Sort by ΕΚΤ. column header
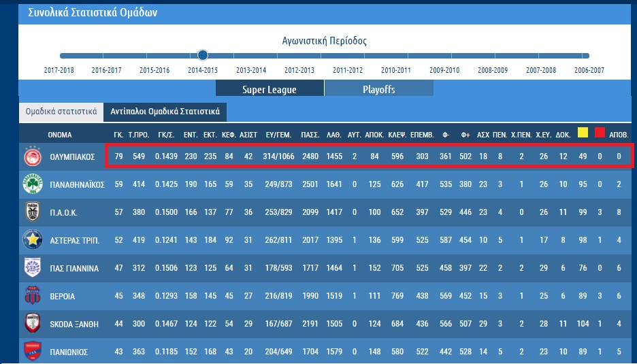This screenshot has height=364, width=637. 210,135
